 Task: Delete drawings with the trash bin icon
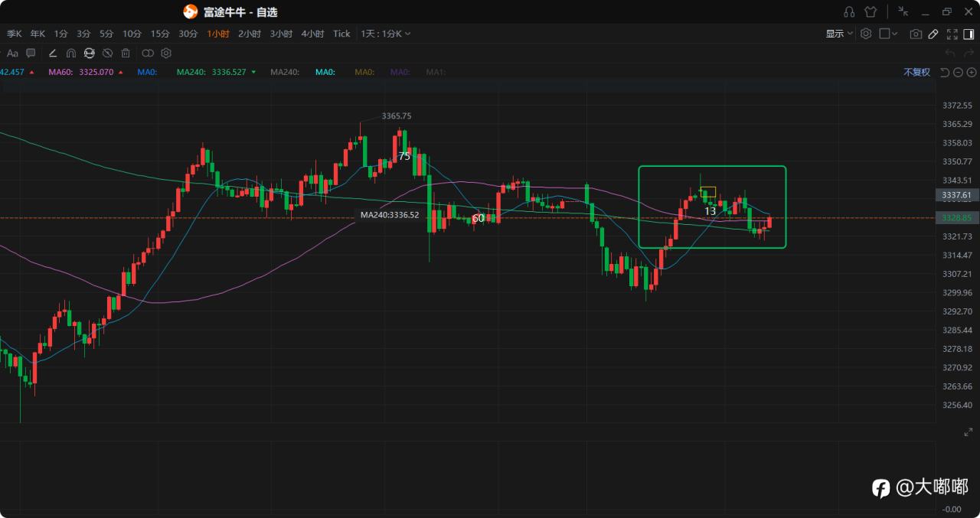(x=126, y=53)
